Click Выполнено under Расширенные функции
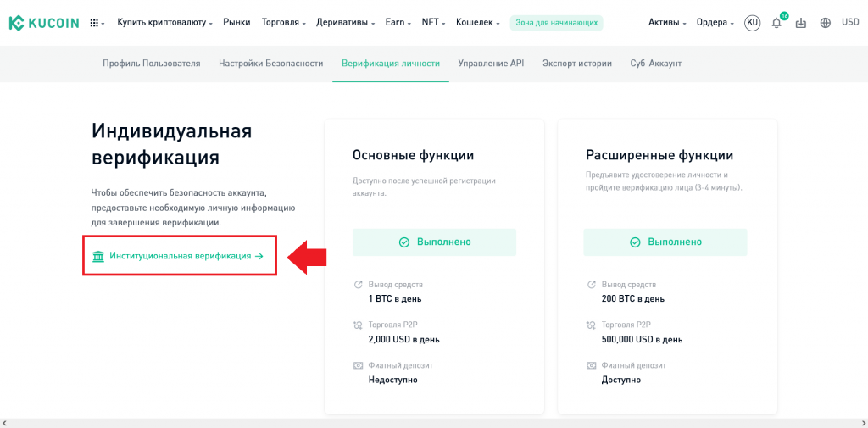The image size is (868, 428). tap(665, 242)
